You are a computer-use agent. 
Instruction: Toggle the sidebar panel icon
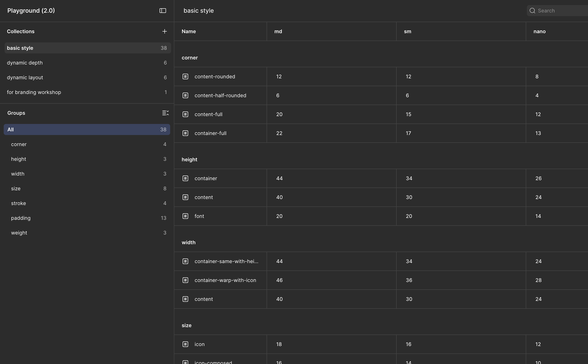click(x=163, y=11)
